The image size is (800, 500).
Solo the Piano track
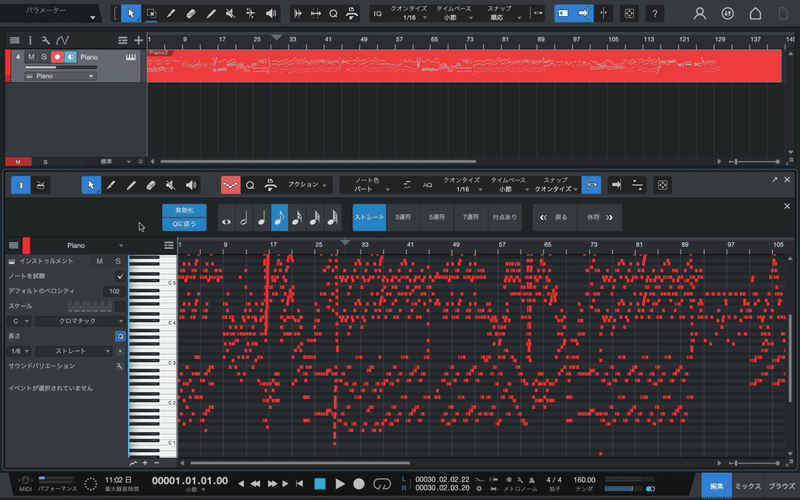click(44, 57)
